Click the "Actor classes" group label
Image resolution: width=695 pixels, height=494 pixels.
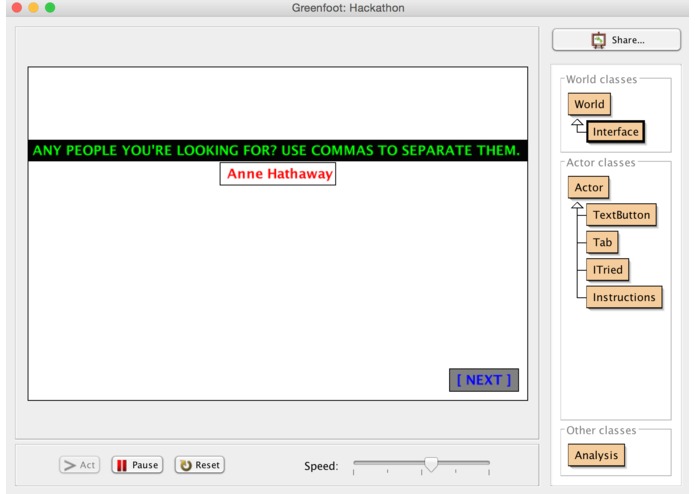[x=601, y=163]
